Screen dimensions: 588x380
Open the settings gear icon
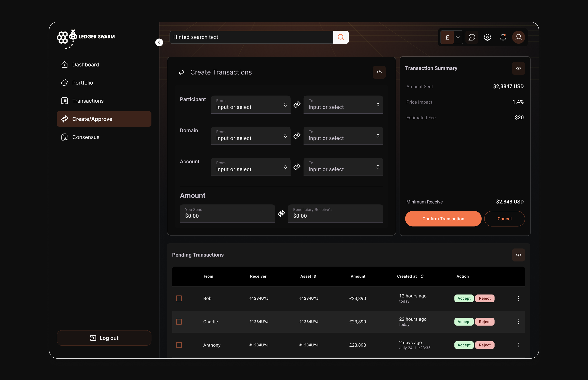click(x=487, y=37)
